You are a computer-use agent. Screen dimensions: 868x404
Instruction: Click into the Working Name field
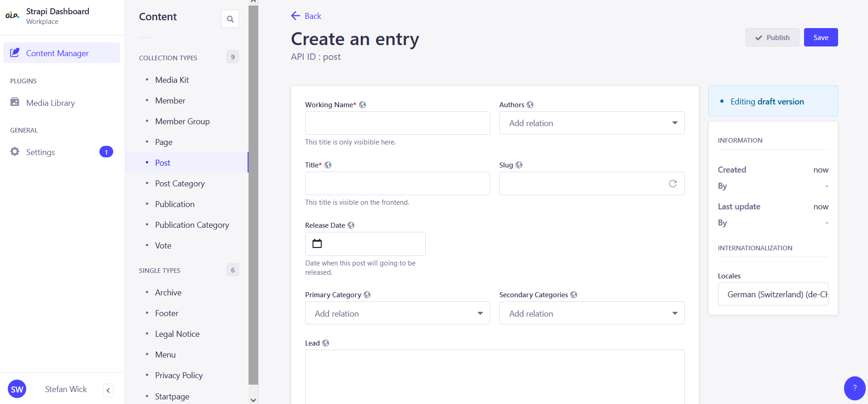pyautogui.click(x=397, y=123)
